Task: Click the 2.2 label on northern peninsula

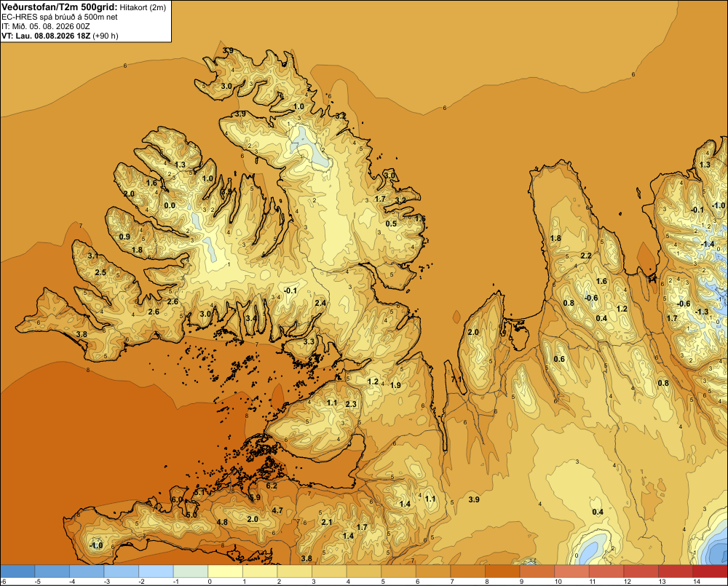Action: pyautogui.click(x=586, y=256)
